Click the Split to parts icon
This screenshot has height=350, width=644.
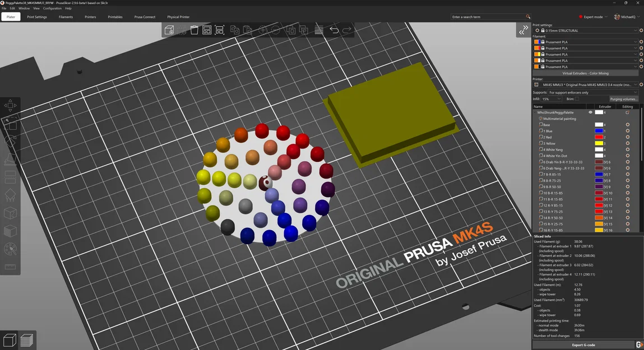(x=304, y=30)
